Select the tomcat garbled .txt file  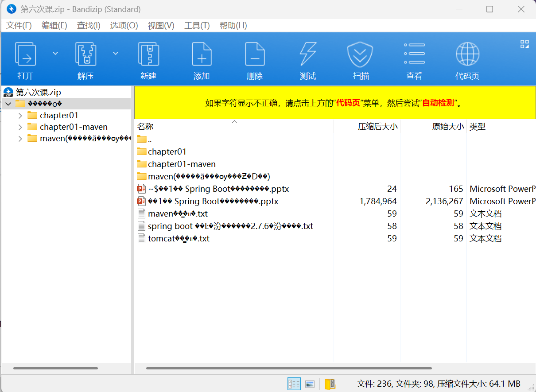click(335, 238)
